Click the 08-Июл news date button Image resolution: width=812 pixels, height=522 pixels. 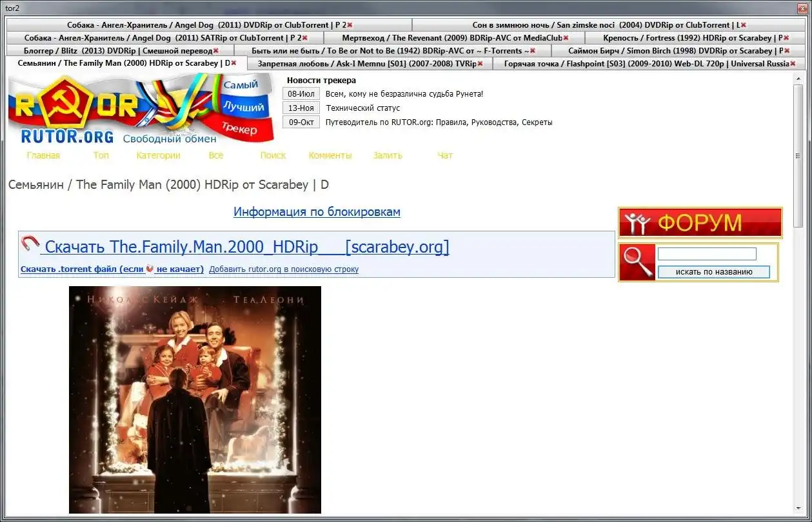[301, 94]
